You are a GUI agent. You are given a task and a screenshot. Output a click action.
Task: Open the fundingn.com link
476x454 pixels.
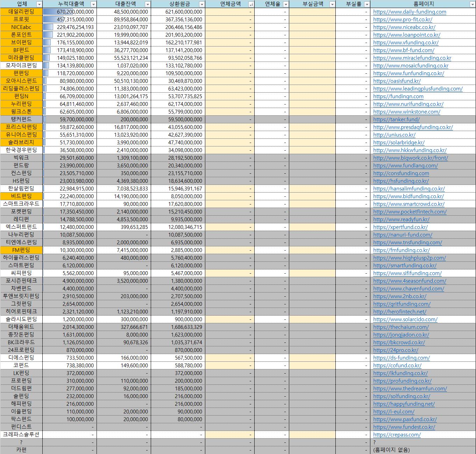point(398,96)
